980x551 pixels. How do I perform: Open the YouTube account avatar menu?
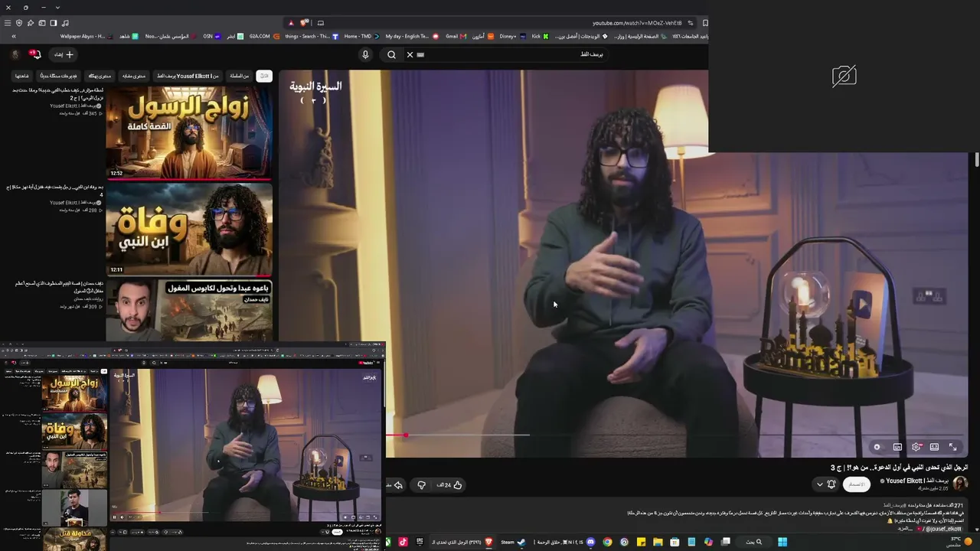pyautogui.click(x=15, y=54)
